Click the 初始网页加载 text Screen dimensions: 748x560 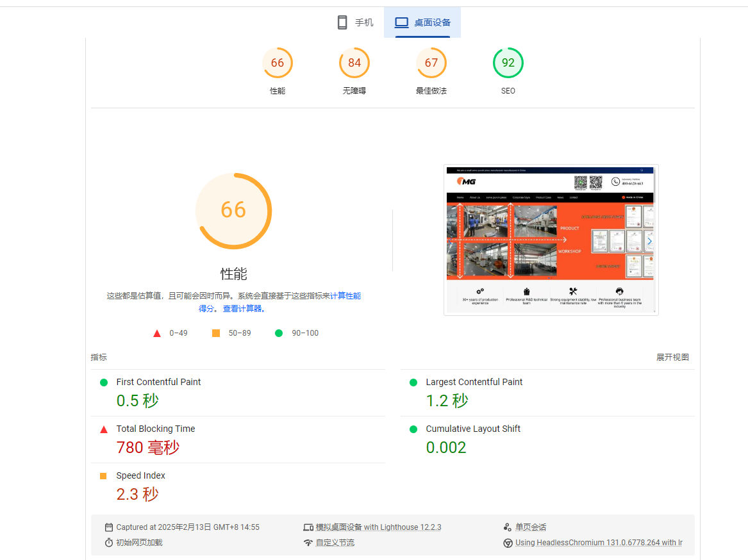(139, 543)
